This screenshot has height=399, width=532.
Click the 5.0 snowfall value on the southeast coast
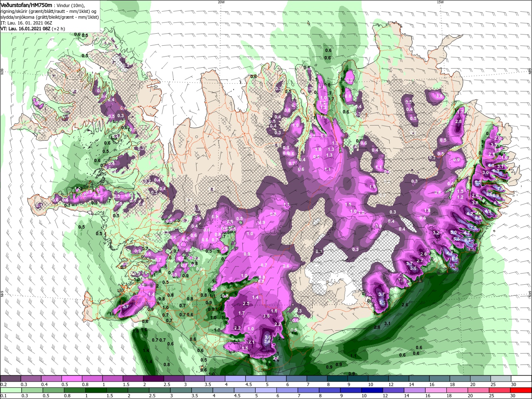pos(453,232)
